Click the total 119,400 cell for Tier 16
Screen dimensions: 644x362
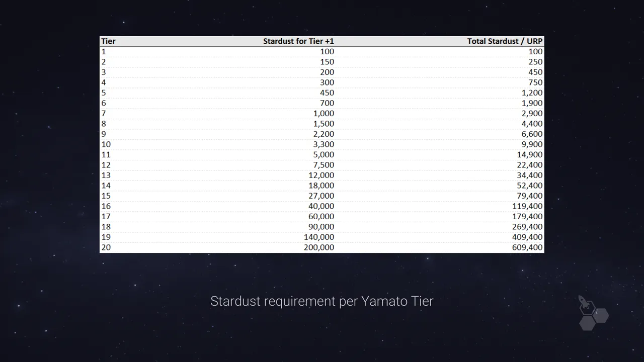(527, 206)
